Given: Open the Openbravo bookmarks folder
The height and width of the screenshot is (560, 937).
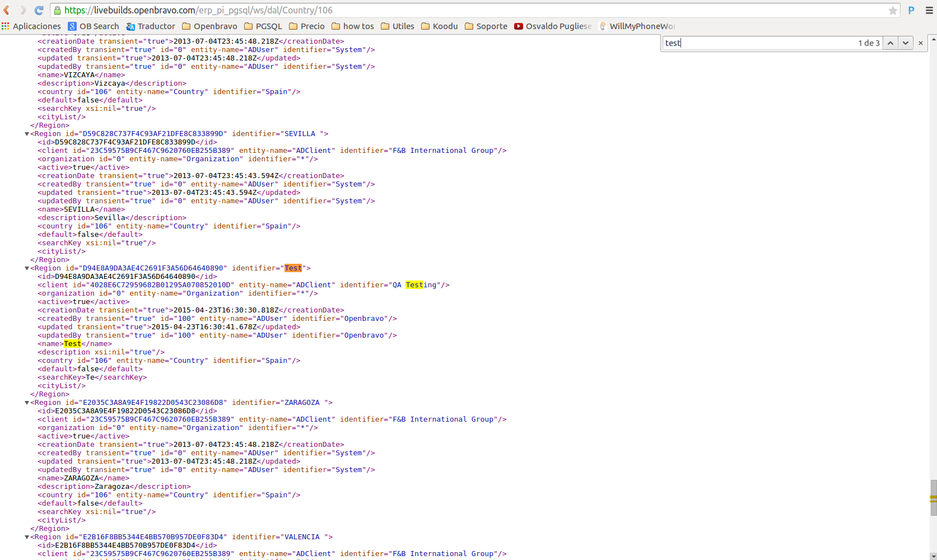Looking at the screenshot, I should tap(209, 26).
